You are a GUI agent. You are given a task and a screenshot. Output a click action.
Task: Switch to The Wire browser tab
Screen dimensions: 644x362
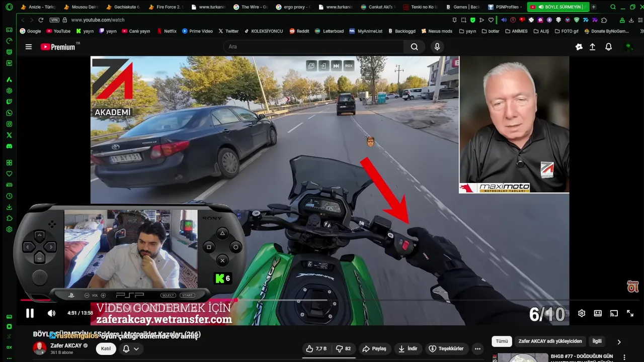[x=251, y=7]
